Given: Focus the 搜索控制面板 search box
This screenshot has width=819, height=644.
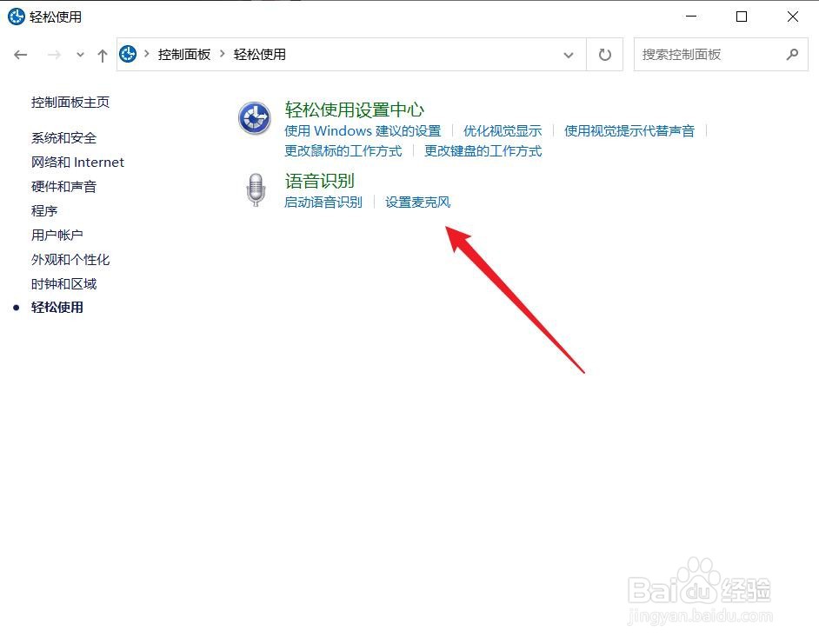Looking at the screenshot, I should click(x=721, y=55).
